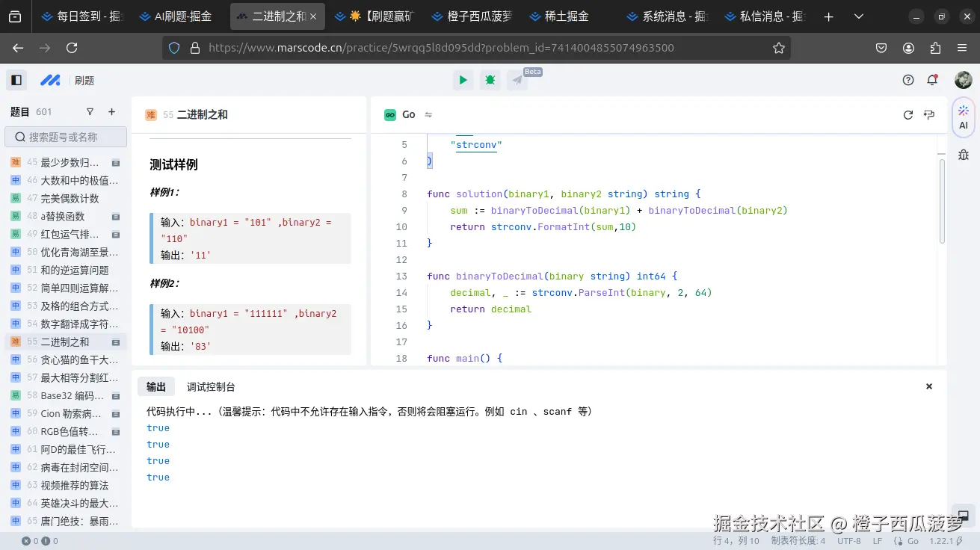The width and height of the screenshot is (980, 550).
Task: Start debugging with the green bug icon
Action: tap(490, 79)
